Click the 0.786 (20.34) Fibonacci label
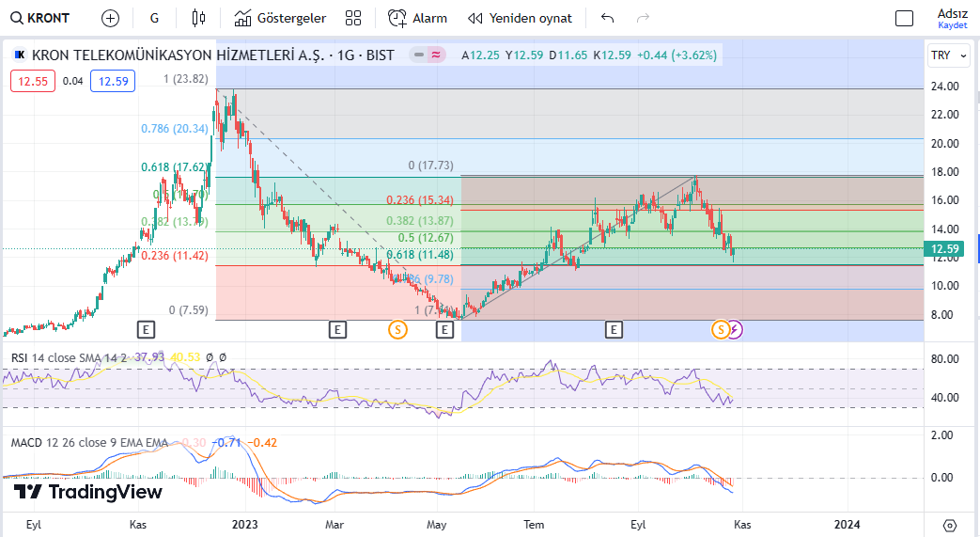Screen dimensions: 980x537 click(x=175, y=128)
